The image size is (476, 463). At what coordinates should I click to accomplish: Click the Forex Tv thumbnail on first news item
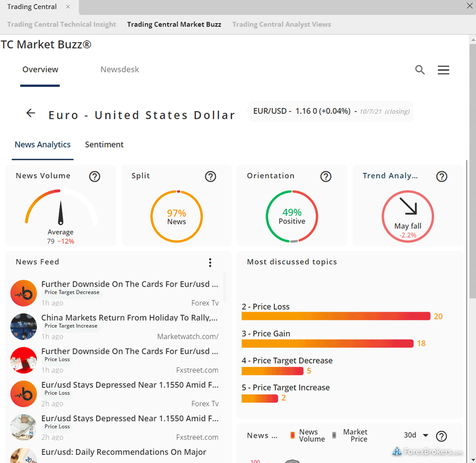[x=24, y=293]
